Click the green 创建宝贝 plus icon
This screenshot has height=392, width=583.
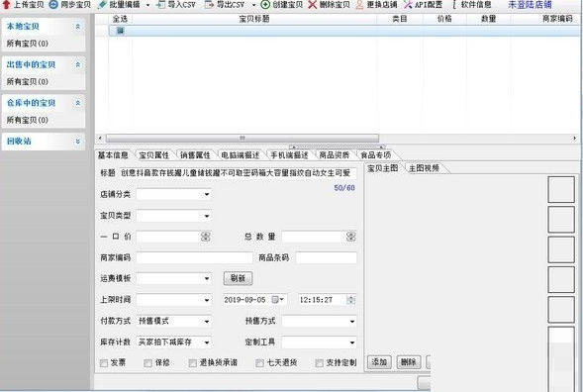coord(265,5)
